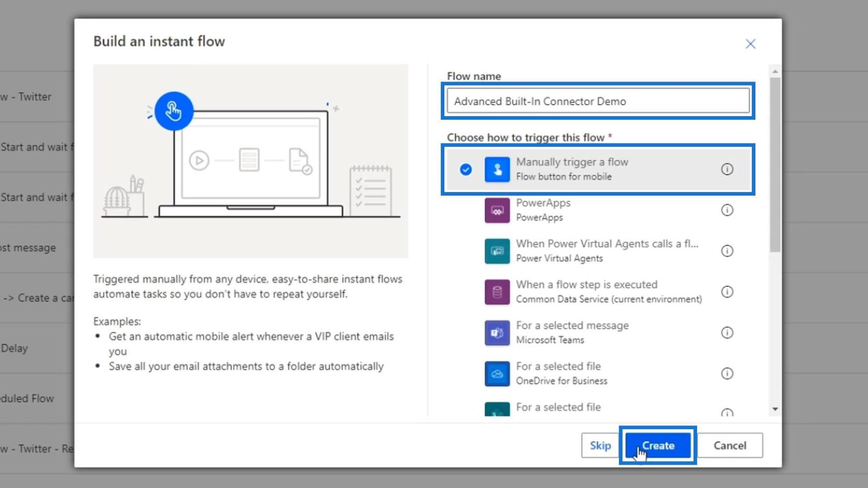This screenshot has height=488, width=868.
Task: Click the OneDrive for Business trigger icon
Action: click(x=497, y=373)
